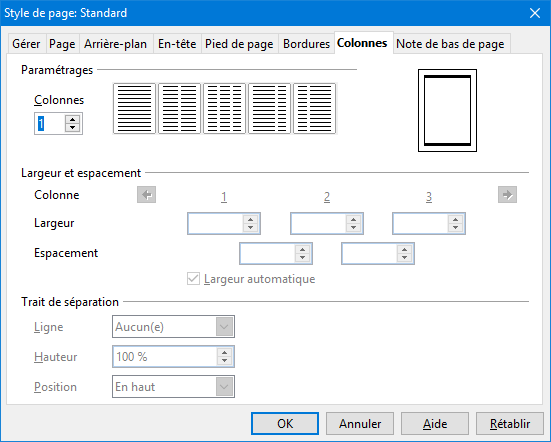Image resolution: width=551 pixels, height=442 pixels.
Task: Switch to the Bordures tab
Action: tap(306, 44)
